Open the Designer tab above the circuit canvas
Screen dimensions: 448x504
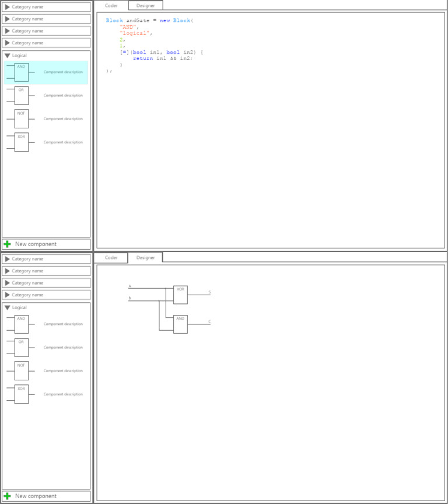coord(146,257)
